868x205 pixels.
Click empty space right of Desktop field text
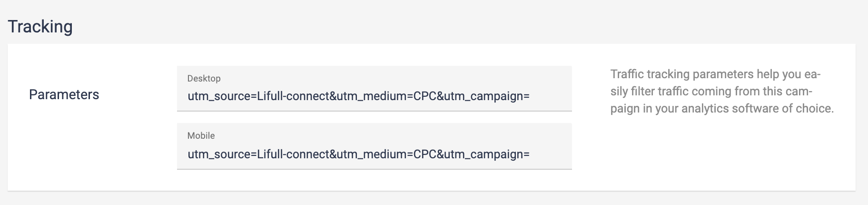(552, 96)
